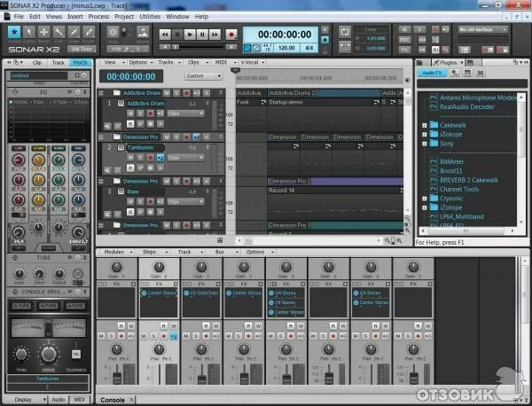Mute track 1 Addictive Drum
The image size is (532, 406).
(x=130, y=113)
